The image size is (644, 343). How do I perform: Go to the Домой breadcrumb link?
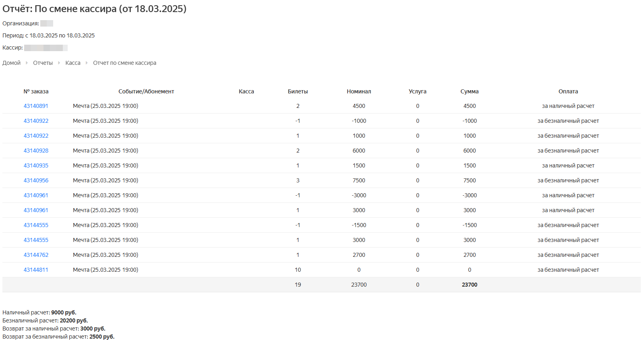pos(11,63)
